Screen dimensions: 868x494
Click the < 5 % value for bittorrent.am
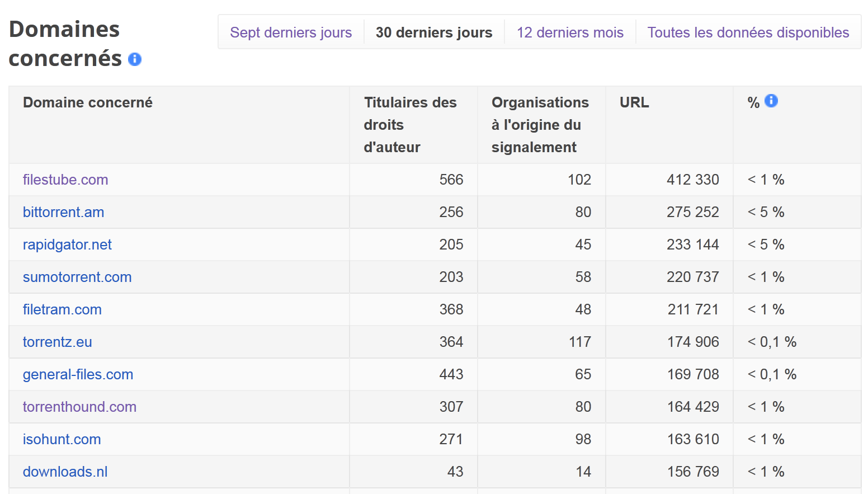click(766, 212)
